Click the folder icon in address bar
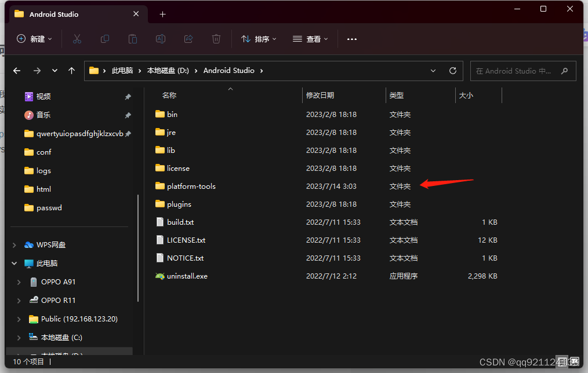 tap(94, 71)
